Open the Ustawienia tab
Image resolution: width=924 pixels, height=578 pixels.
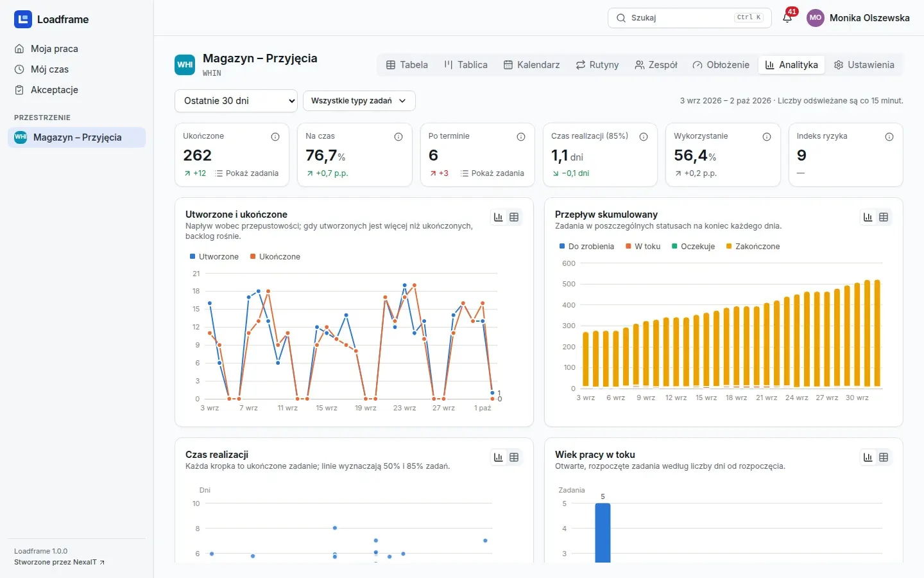coord(864,65)
